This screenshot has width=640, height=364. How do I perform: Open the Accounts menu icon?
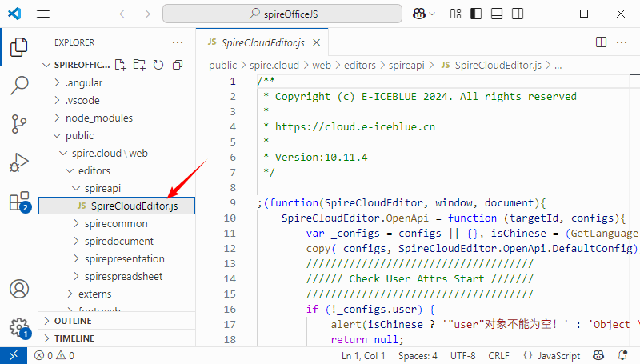click(18, 289)
